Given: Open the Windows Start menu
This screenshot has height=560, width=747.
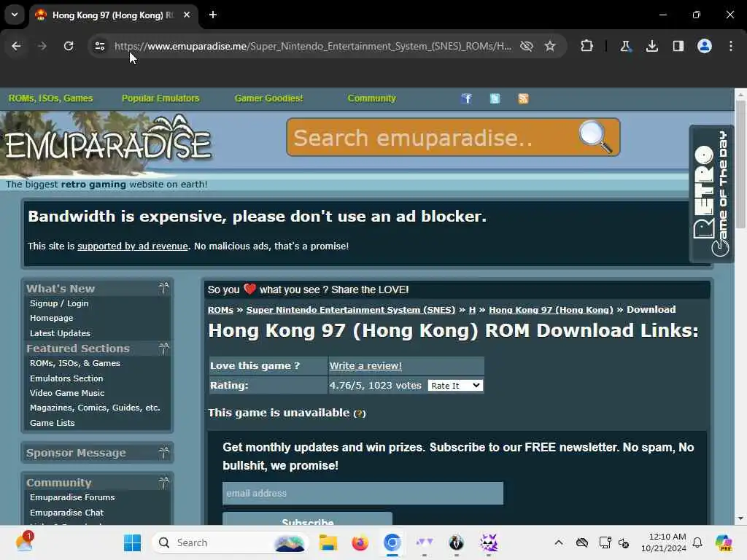Looking at the screenshot, I should coord(132,542).
